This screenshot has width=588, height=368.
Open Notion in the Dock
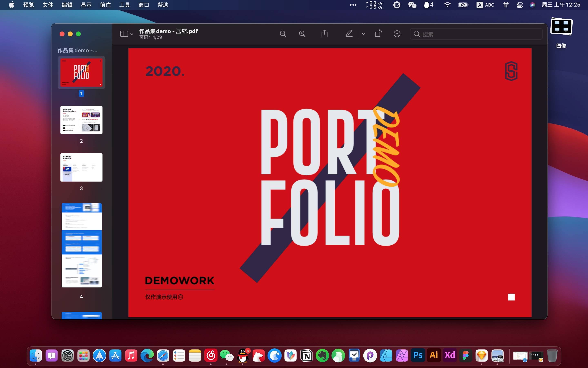click(306, 356)
